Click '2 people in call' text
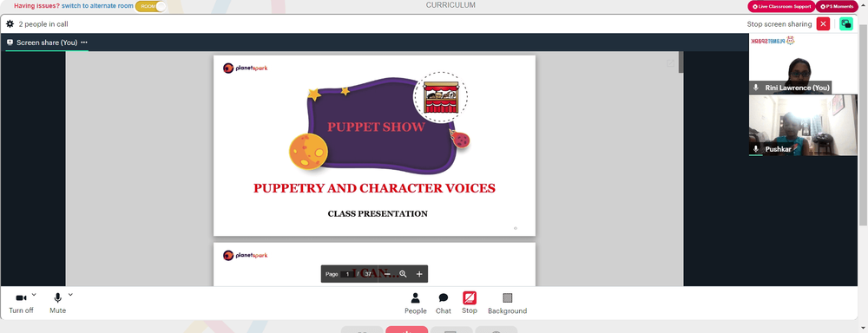 [43, 24]
